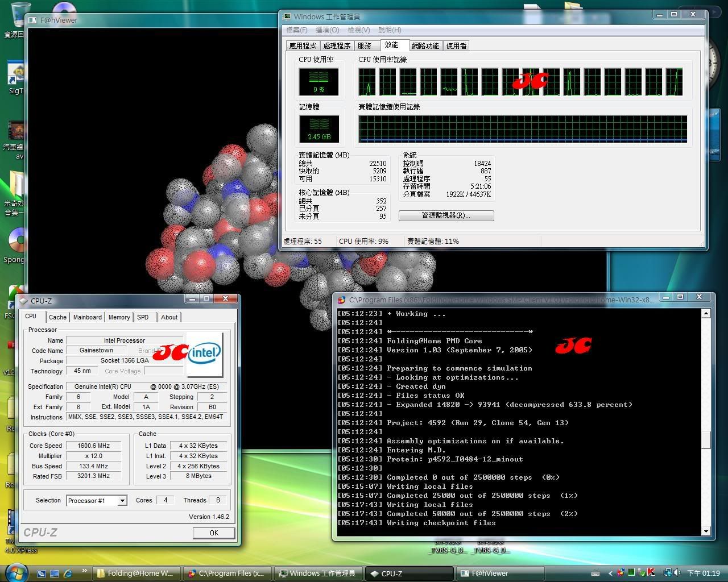Viewport: 728px width, 582px height.
Task: Select the SigT shortcut on the desktop
Action: point(16,78)
